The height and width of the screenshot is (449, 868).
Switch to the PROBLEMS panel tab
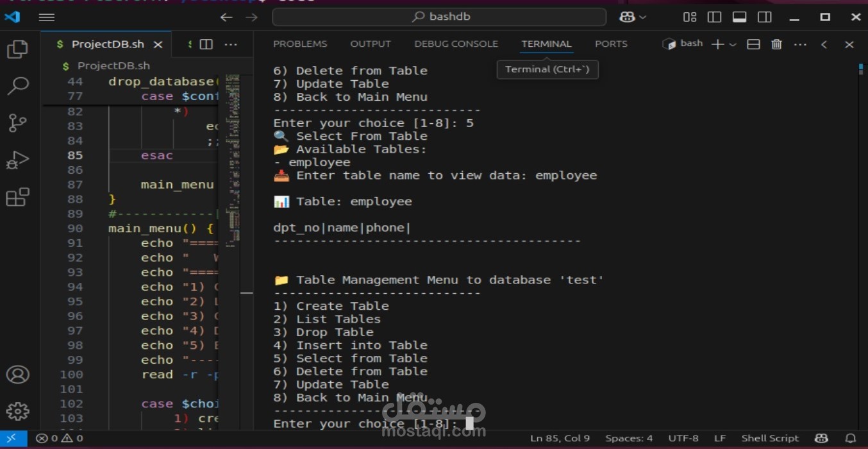(300, 44)
